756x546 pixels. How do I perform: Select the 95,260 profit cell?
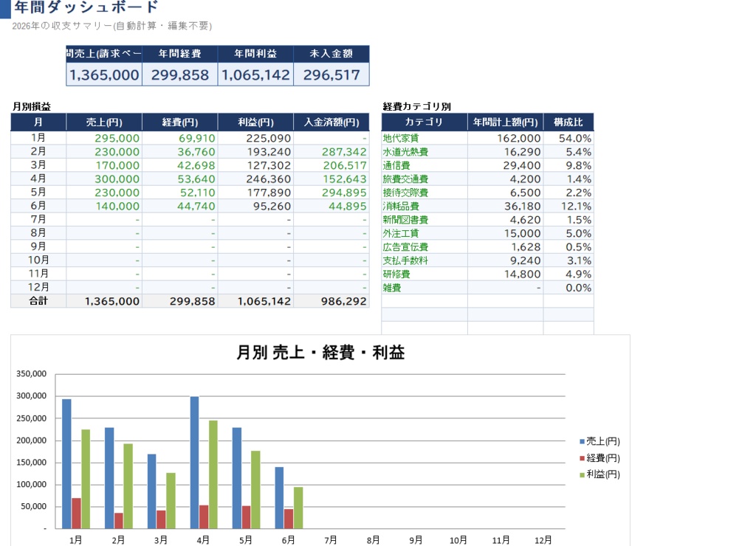tap(255, 206)
